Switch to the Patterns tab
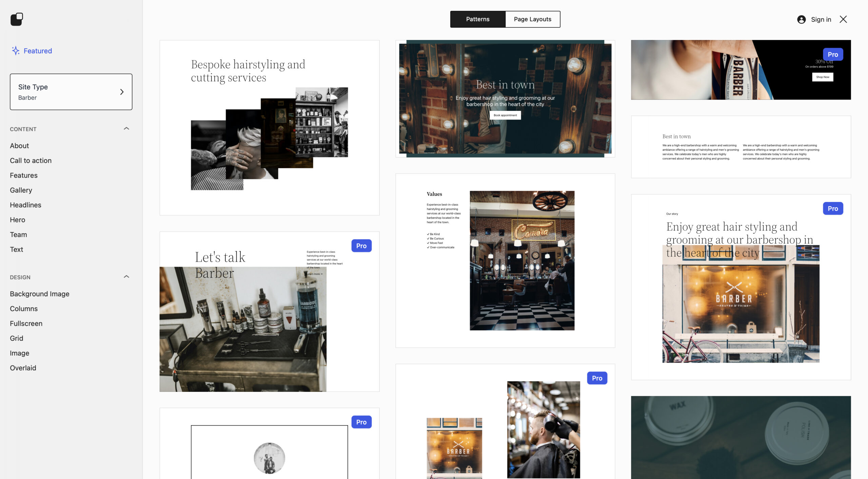Viewport: 868px width, 479px height. pos(478,19)
